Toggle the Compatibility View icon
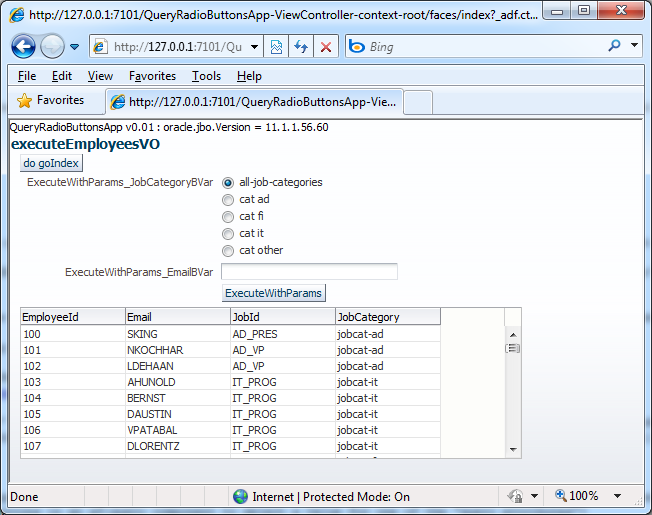The width and height of the screenshot is (652, 515). 276,47
